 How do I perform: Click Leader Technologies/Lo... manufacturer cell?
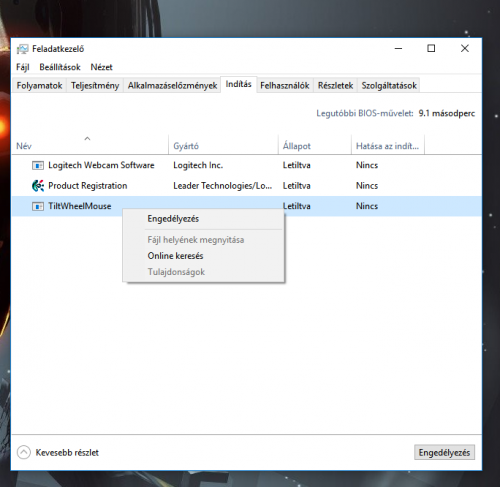click(x=223, y=186)
